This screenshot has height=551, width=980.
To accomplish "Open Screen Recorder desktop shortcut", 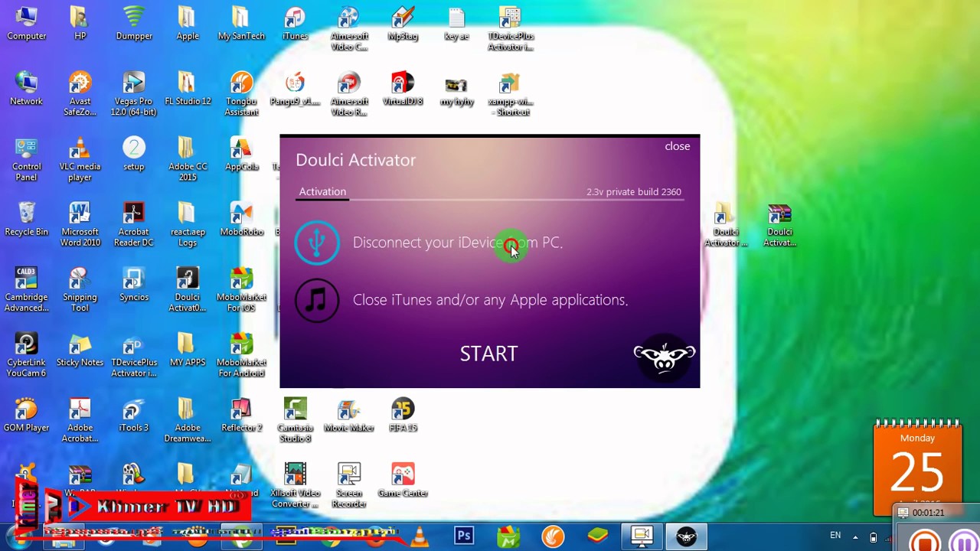I will [349, 485].
